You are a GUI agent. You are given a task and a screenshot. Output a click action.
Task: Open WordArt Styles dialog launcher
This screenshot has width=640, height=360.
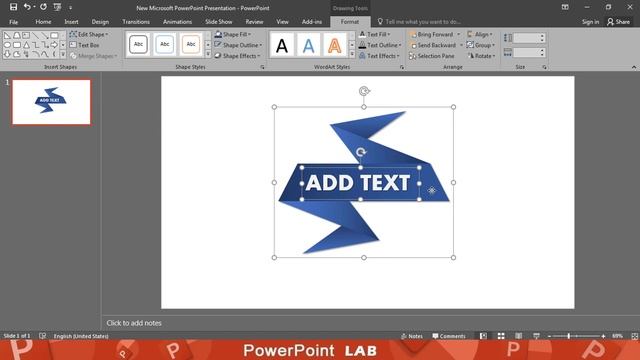(402, 67)
